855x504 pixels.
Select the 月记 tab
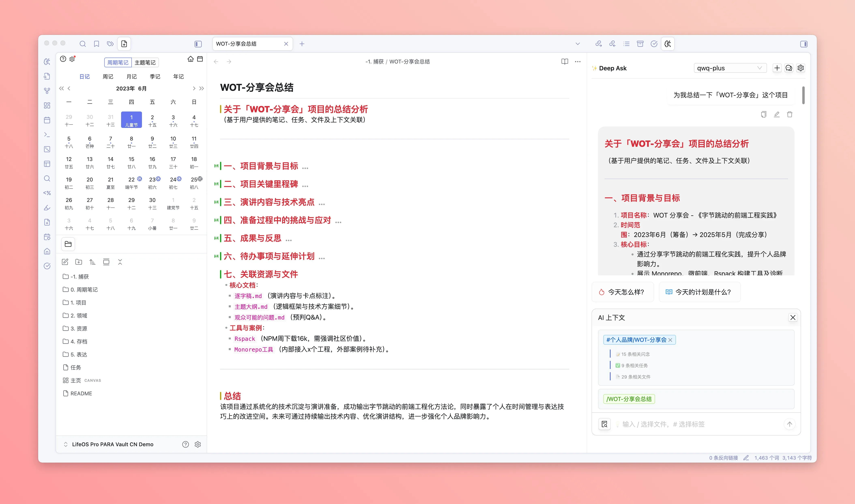click(x=131, y=76)
